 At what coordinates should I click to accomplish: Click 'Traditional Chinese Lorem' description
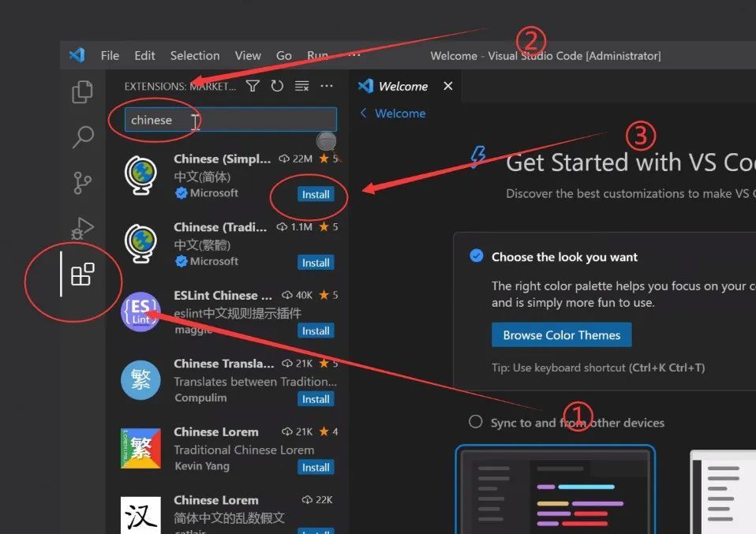(244, 450)
